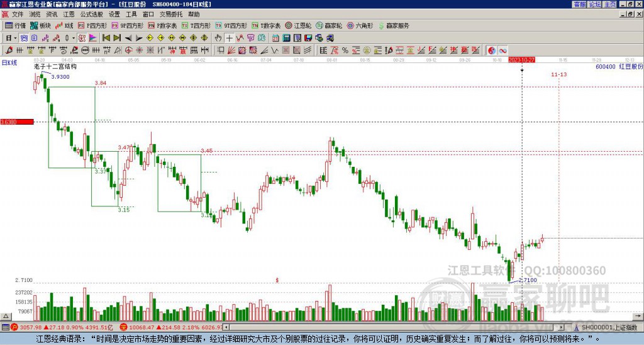Toggle the 权 price-adjustment button
This screenshot has width=644, height=345.
click(x=82, y=38)
